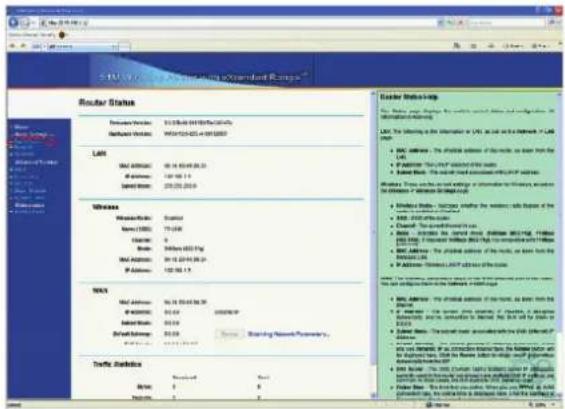Open Advanced Settings in the router sidebar

tap(36, 163)
